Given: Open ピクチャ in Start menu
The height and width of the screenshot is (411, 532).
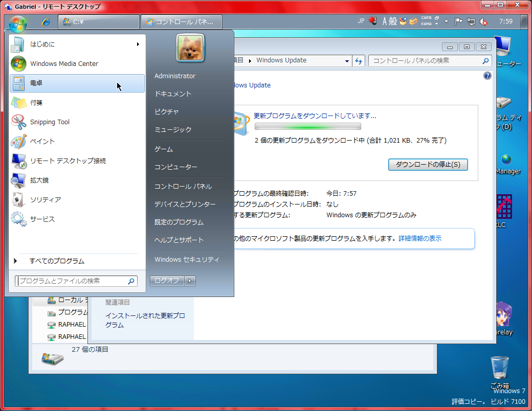Looking at the screenshot, I should (x=166, y=112).
